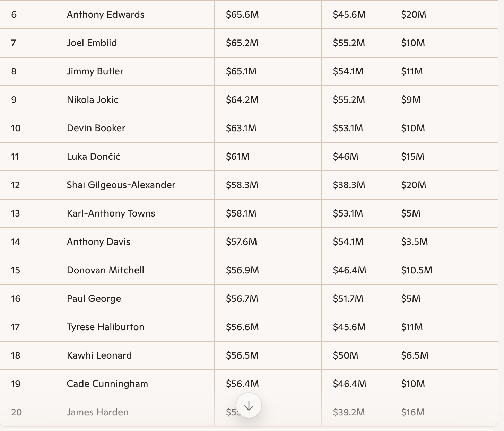Image resolution: width=504 pixels, height=431 pixels.
Task: Select Anthony Edwards' $20M cell
Action: click(414, 15)
